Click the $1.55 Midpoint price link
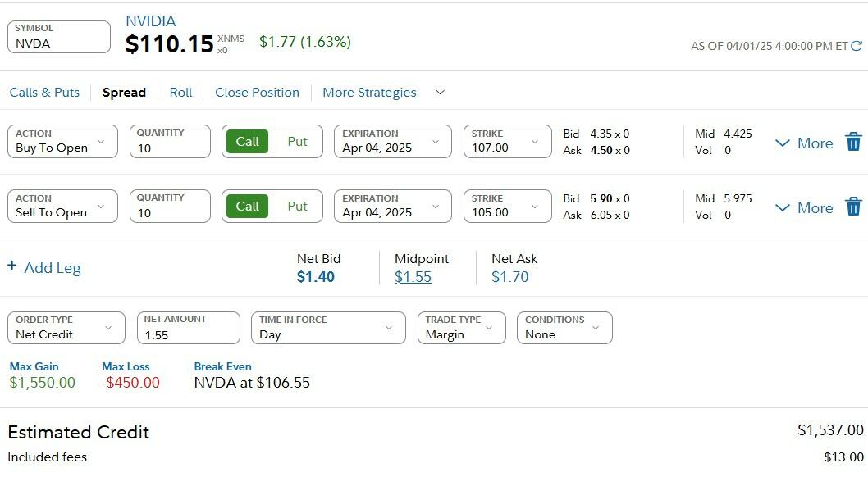 pos(413,277)
